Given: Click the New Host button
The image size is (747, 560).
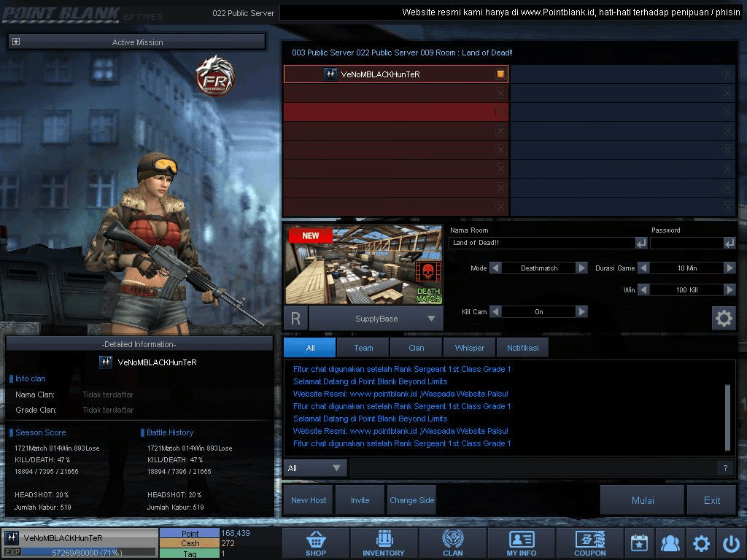Looking at the screenshot, I should pyautogui.click(x=309, y=500).
